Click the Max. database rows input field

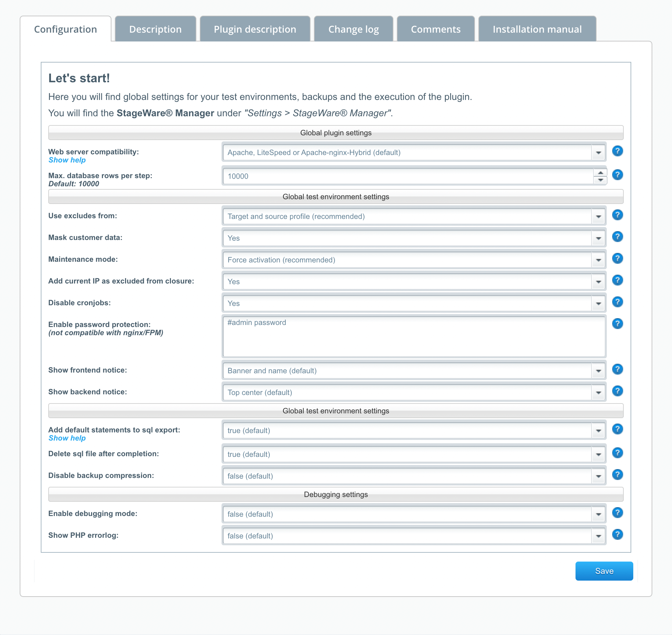[x=408, y=176]
